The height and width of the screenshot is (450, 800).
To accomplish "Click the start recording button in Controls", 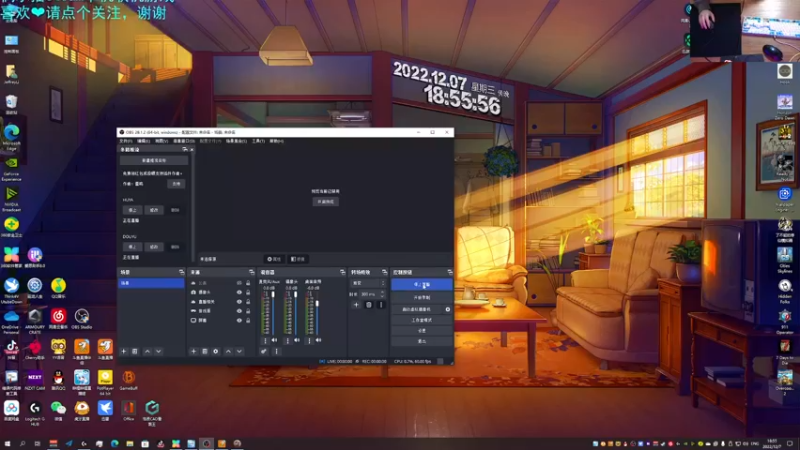I will point(421,297).
